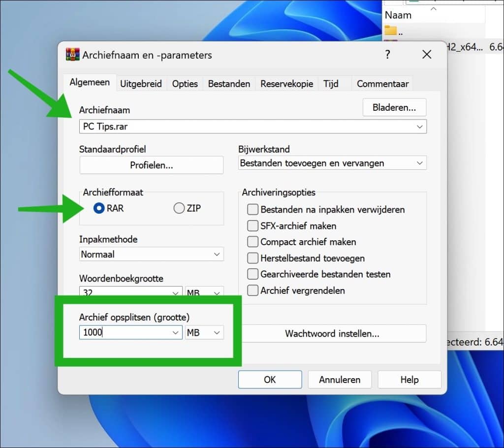Select the RAR archive format
Image resolution: width=504 pixels, height=448 pixels.
[99, 208]
